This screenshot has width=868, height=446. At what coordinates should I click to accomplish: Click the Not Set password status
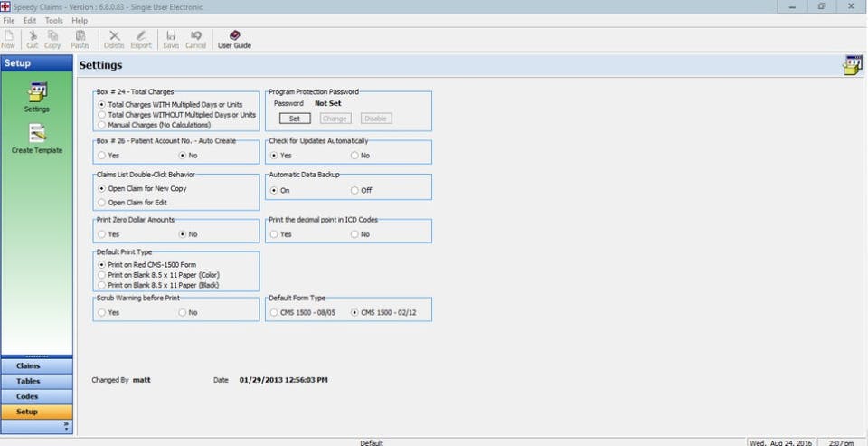327,103
